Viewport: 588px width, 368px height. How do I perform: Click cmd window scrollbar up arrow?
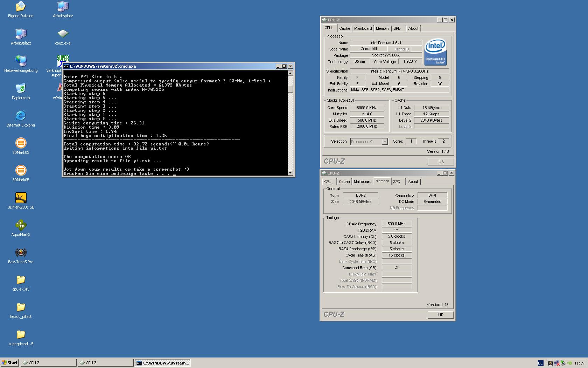click(290, 73)
